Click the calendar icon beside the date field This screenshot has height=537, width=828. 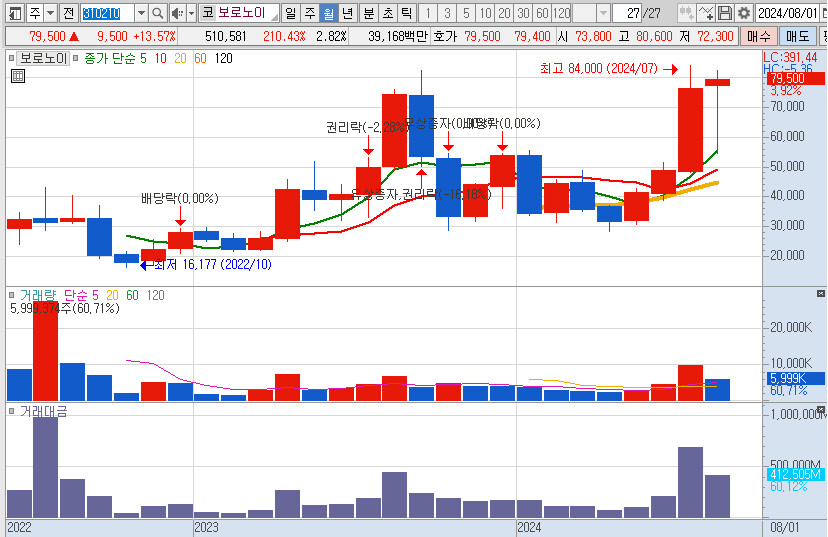[x=824, y=13]
